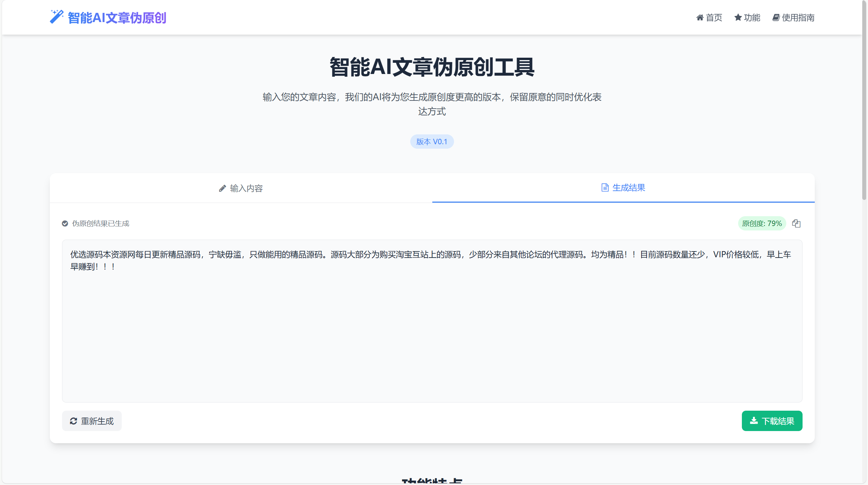Image resolution: width=868 pixels, height=485 pixels.
Task: Click the book icon beside 使用指南
Action: click(x=776, y=18)
